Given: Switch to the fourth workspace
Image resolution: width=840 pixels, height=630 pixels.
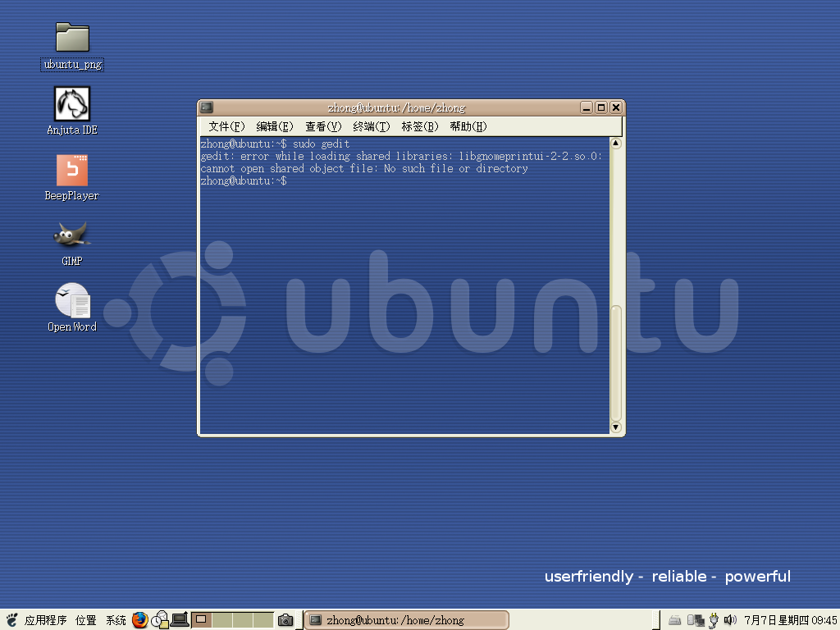Looking at the screenshot, I should [x=263, y=620].
